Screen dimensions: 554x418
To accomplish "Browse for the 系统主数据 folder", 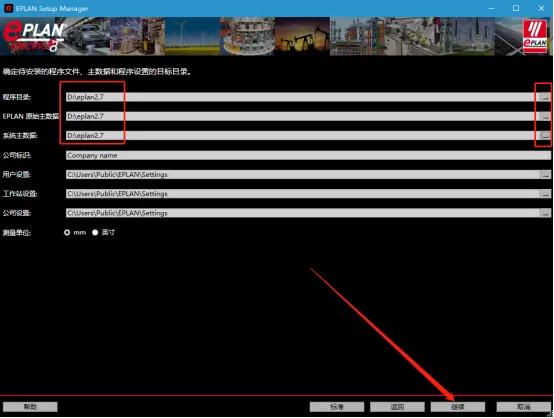I will pos(546,136).
